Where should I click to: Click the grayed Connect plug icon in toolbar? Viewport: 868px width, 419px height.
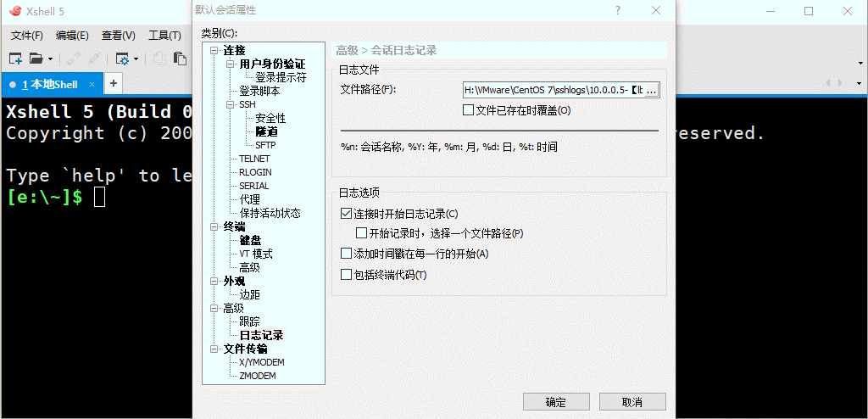pyautogui.click(x=72, y=59)
